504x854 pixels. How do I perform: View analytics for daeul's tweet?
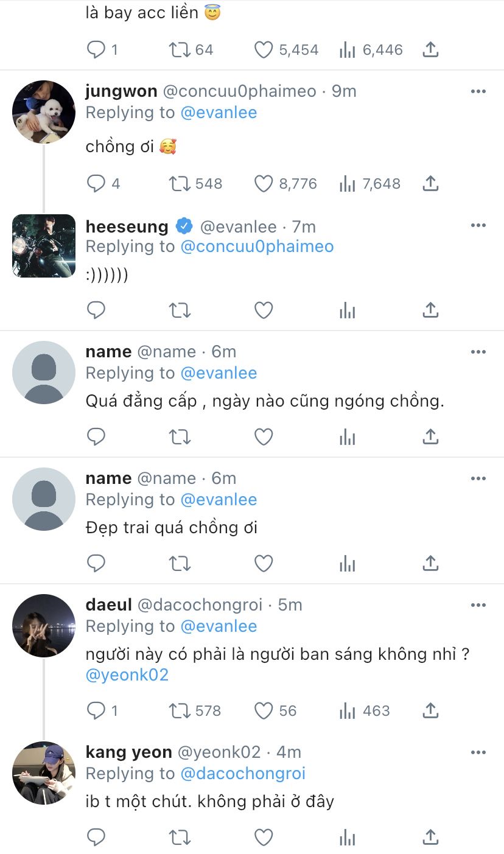point(347,710)
